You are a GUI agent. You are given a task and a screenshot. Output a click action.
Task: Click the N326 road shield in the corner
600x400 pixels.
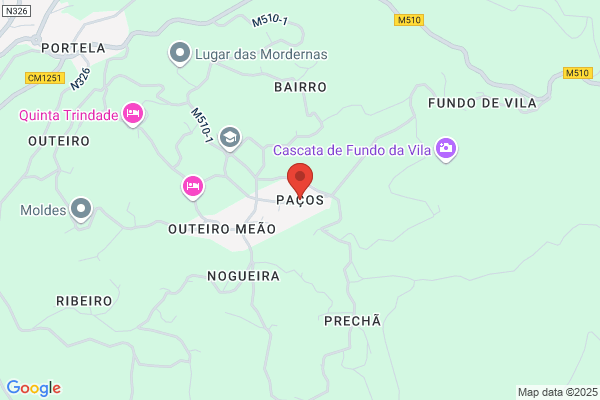pos(16,11)
